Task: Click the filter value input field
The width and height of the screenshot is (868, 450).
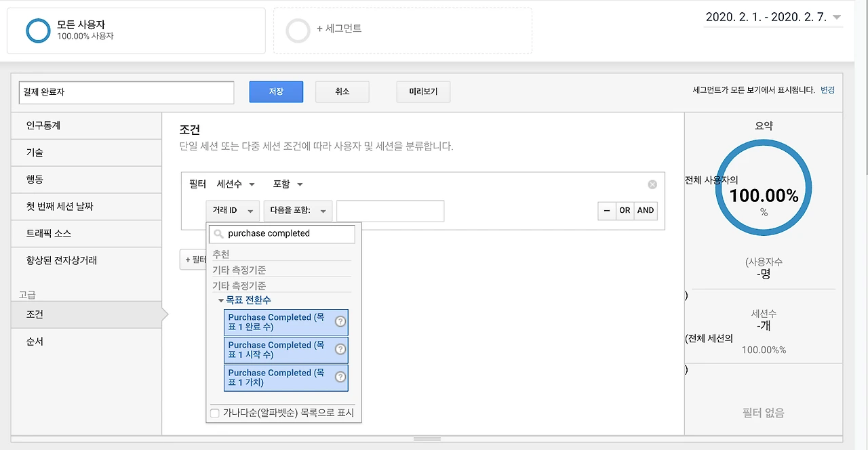Action: (390, 211)
